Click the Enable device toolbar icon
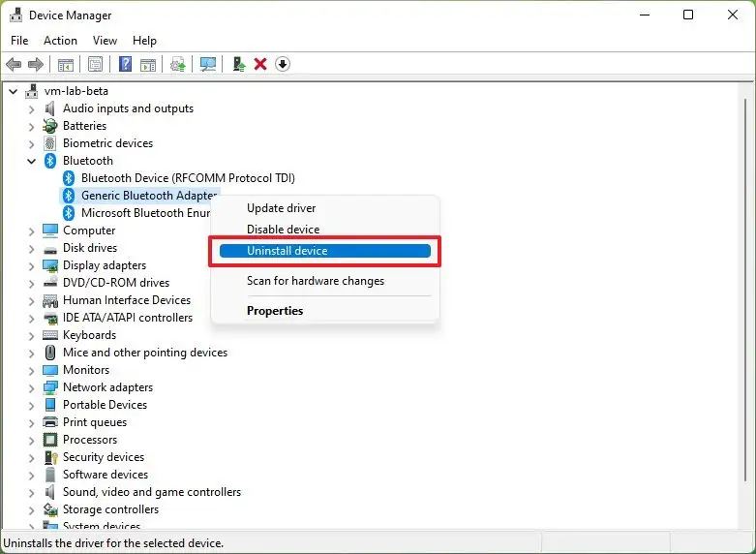This screenshot has height=554, width=756. 239,64
